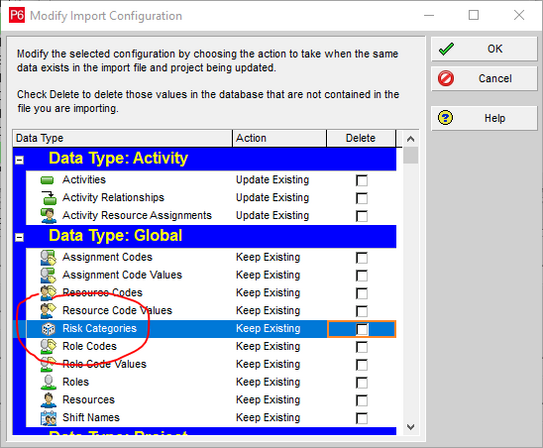
Task: Select Keep Existing action for Role Codes
Action: 268,347
